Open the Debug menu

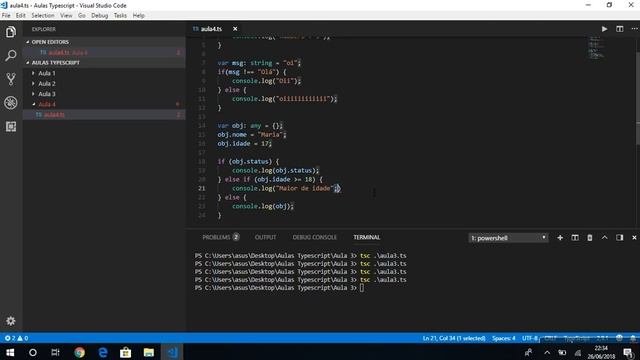[100, 16]
